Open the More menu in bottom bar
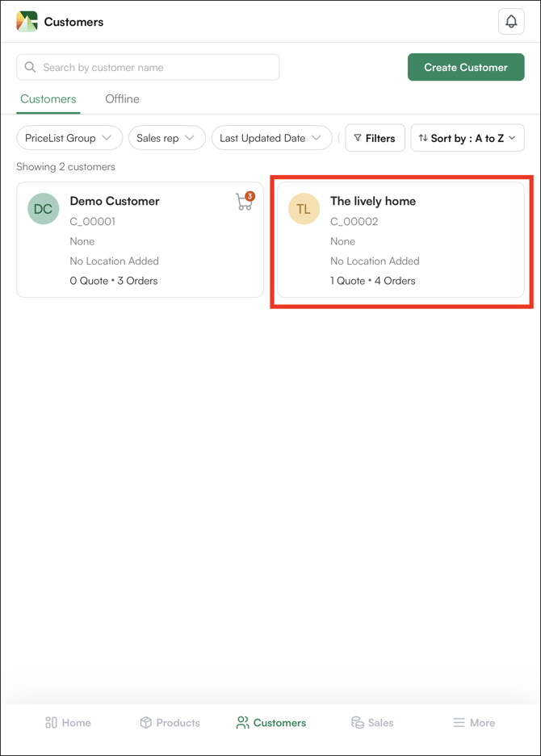This screenshot has height=756, width=541. pyautogui.click(x=473, y=722)
